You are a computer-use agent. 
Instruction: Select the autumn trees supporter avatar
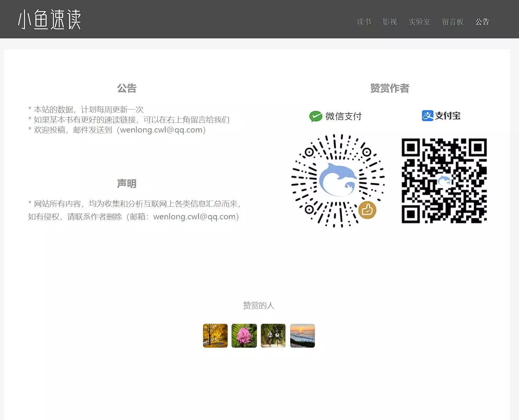(215, 336)
